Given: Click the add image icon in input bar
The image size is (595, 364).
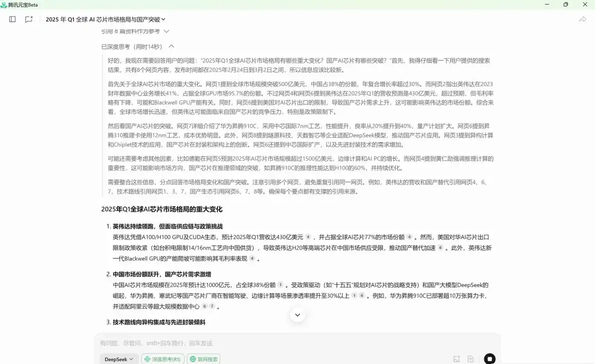Looking at the screenshot, I should click(x=457, y=359).
